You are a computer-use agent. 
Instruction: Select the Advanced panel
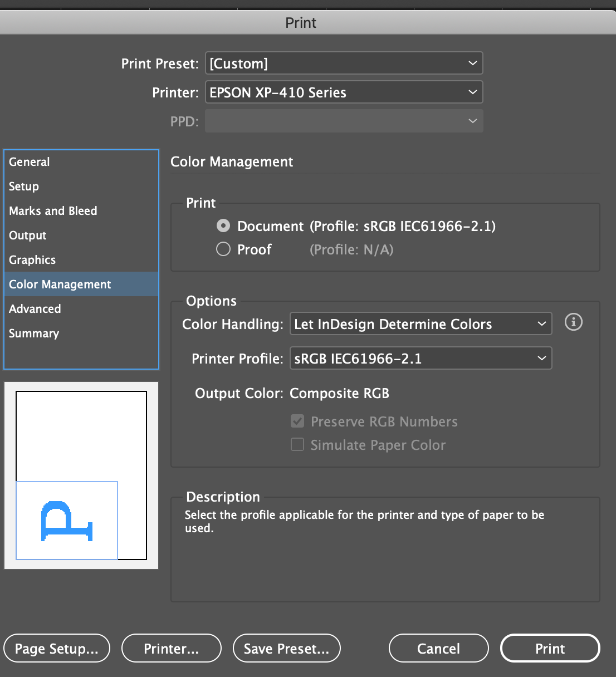point(35,308)
